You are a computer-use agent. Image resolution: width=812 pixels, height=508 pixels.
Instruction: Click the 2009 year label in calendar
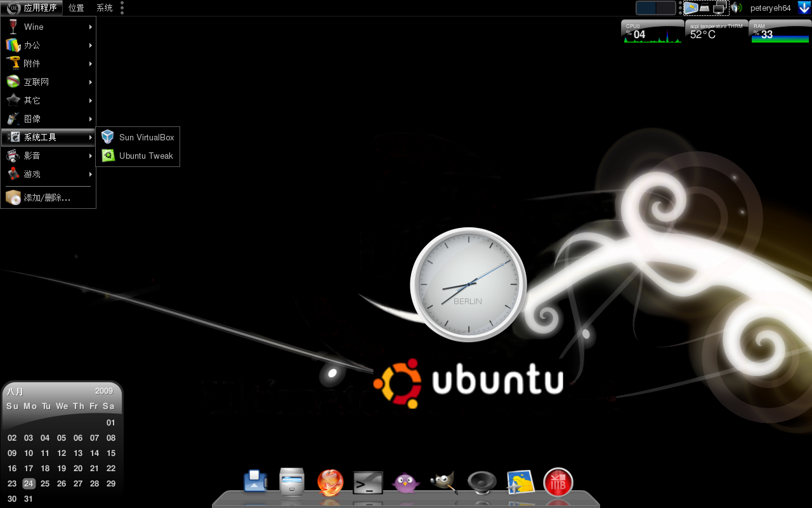tap(104, 391)
